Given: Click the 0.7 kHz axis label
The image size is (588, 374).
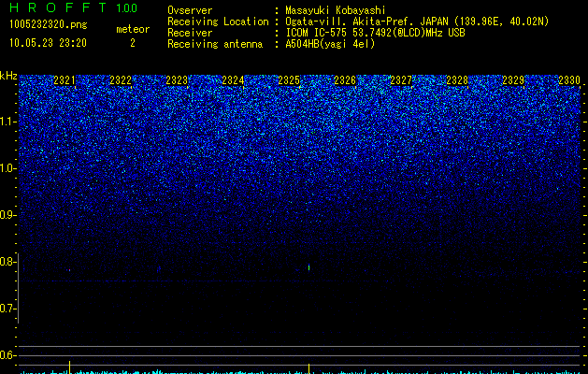Looking at the screenshot, I should 8,309.
